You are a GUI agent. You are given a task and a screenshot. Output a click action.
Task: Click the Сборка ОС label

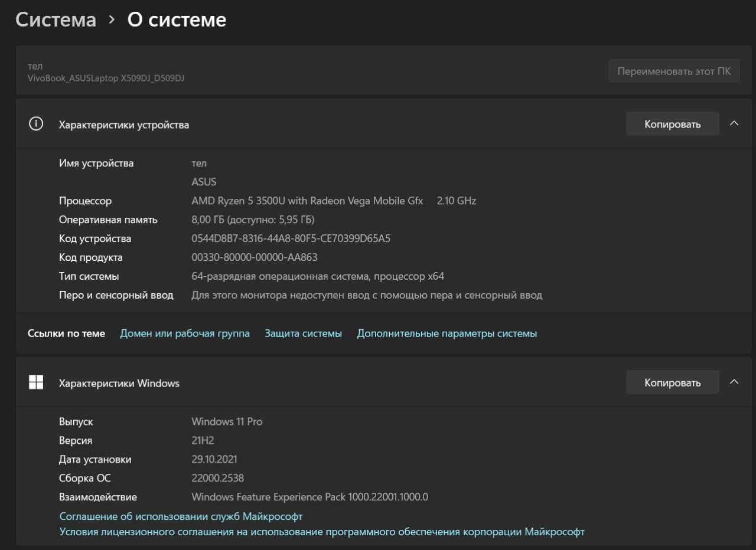coord(85,478)
